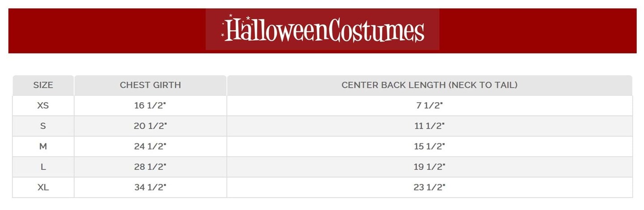Click the SIZE column header
This screenshot has height=210, width=644.
pos(43,85)
